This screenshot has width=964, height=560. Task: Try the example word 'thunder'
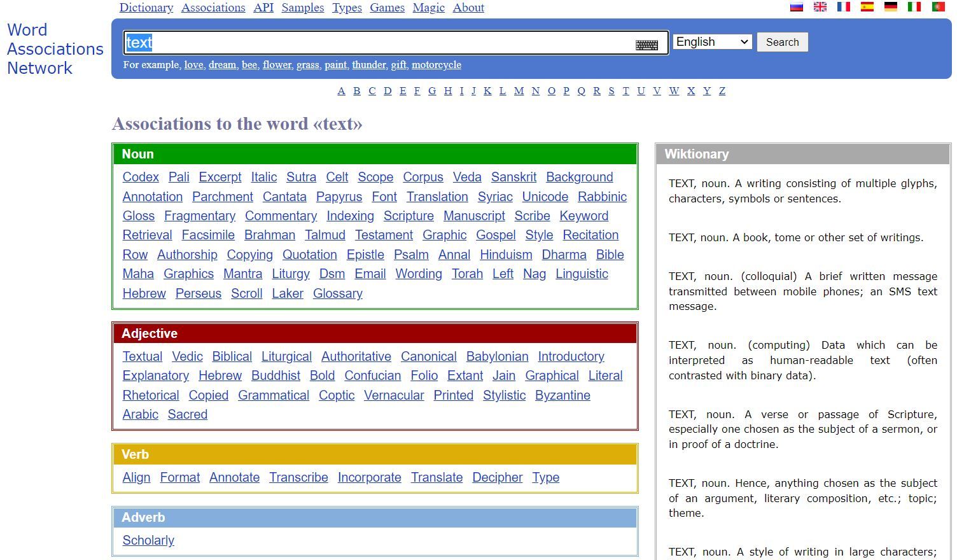click(369, 65)
